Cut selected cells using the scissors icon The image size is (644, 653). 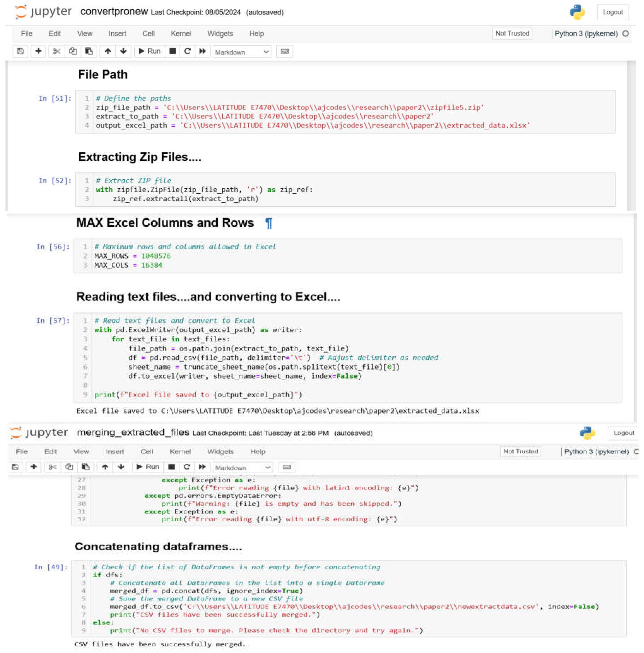tap(56, 51)
